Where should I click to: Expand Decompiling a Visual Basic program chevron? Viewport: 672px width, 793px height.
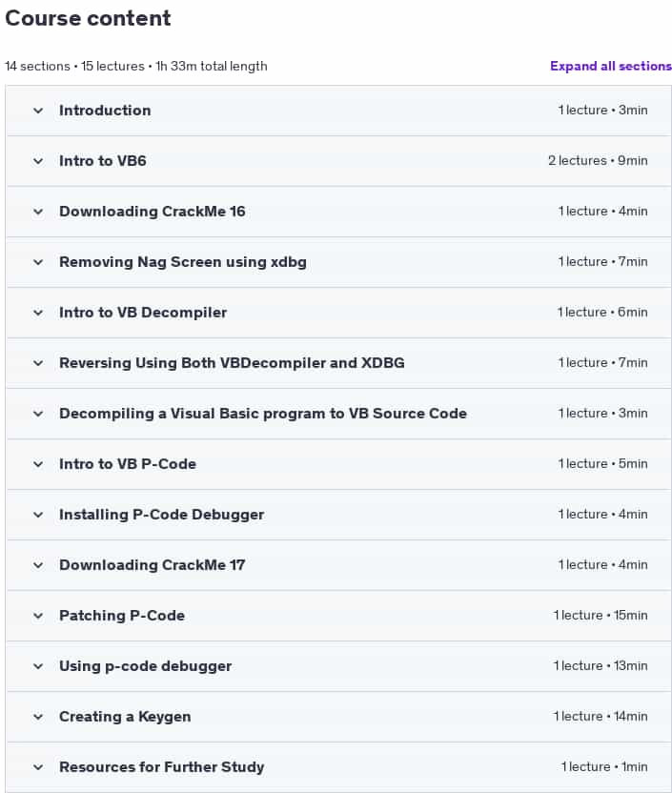[x=38, y=414]
